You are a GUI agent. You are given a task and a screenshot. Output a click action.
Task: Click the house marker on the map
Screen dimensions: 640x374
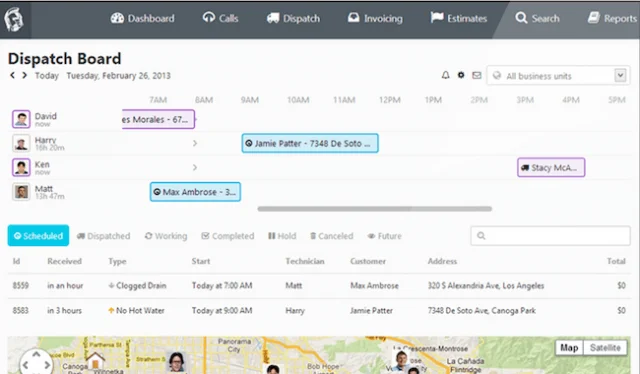96,361
